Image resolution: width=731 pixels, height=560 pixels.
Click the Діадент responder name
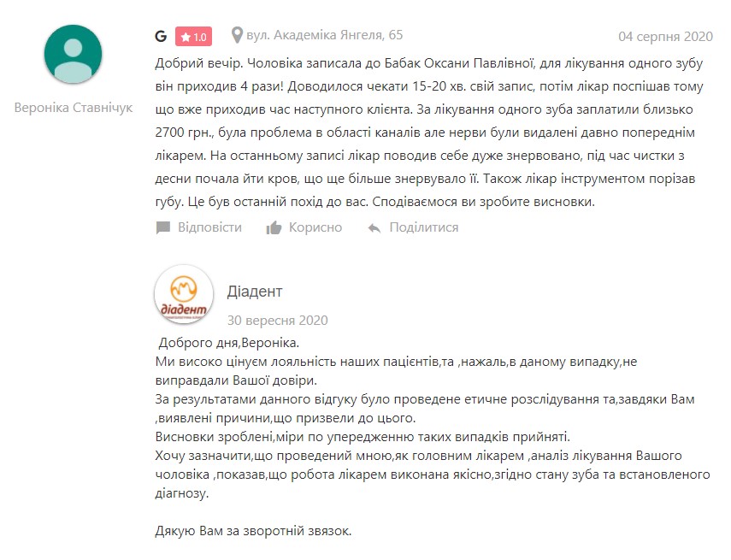[x=255, y=292]
